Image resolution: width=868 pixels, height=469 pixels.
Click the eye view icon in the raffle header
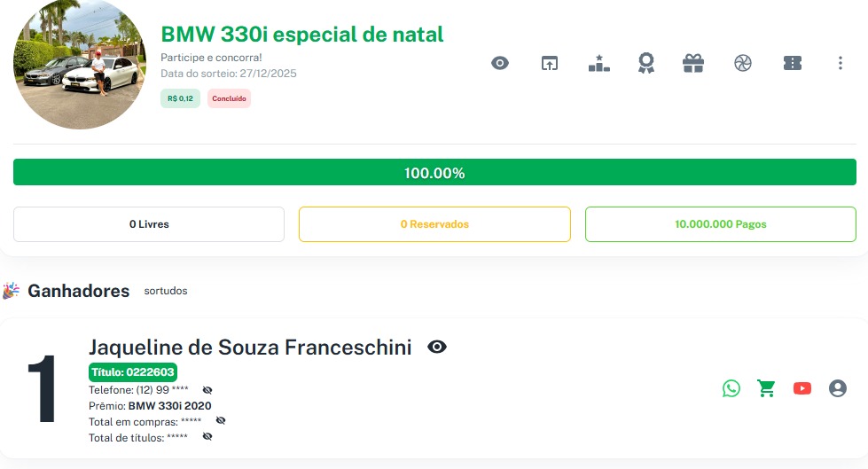click(500, 63)
